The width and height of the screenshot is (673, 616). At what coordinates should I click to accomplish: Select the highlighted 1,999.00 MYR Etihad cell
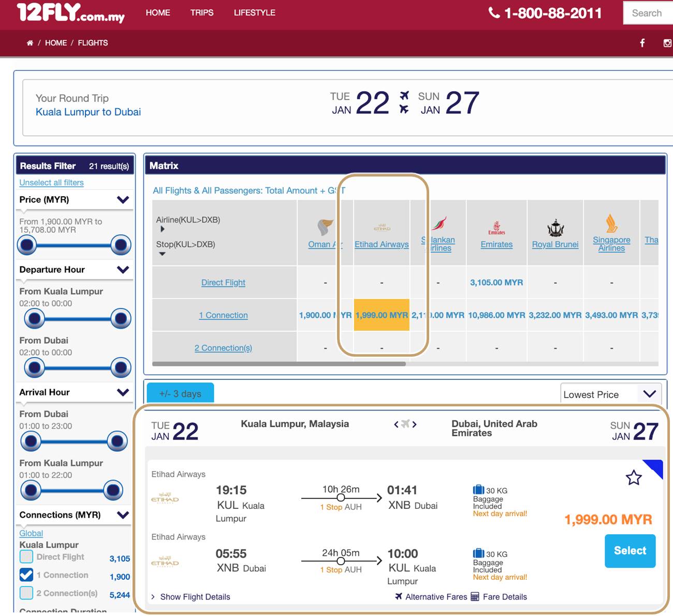click(x=382, y=315)
